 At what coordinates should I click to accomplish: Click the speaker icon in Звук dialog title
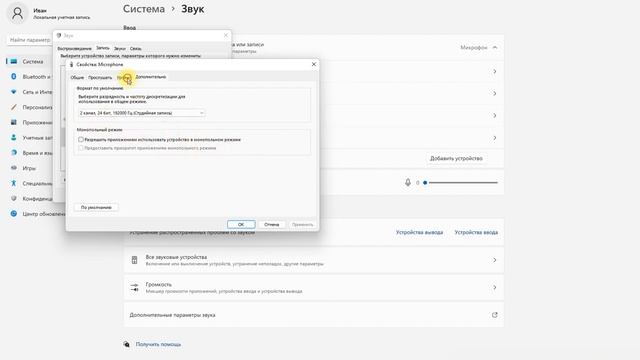click(x=59, y=36)
